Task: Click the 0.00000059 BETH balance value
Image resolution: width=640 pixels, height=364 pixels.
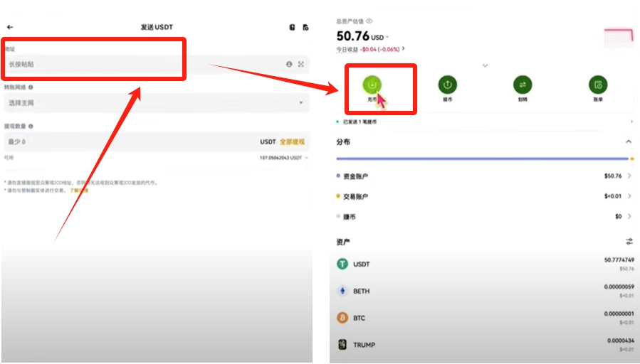Action: [x=619, y=287]
